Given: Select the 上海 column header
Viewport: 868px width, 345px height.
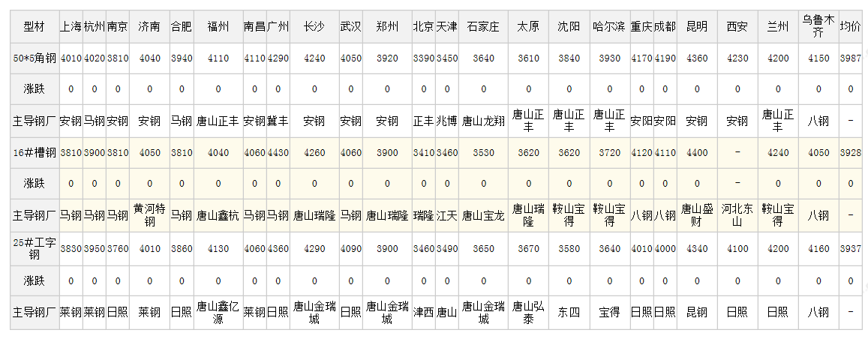Looking at the screenshot, I should pyautogui.click(x=71, y=27).
